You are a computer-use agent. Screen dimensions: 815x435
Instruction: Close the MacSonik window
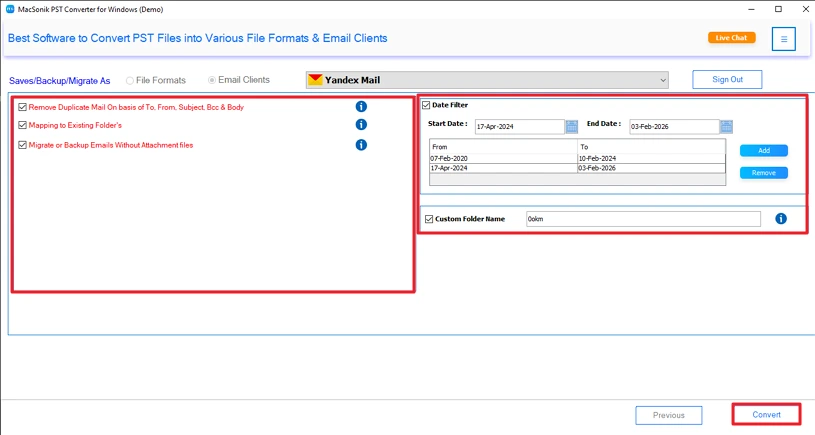[805, 9]
